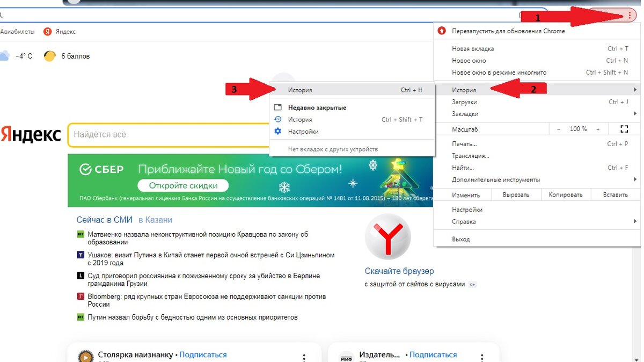Click Откройте скидки button on Sber banner
The image size is (644, 362).
click(183, 186)
